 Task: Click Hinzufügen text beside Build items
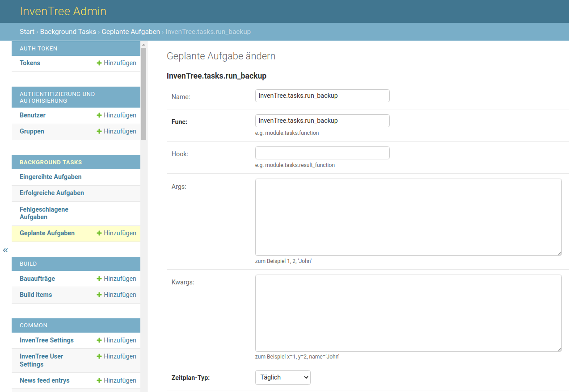[x=120, y=295]
